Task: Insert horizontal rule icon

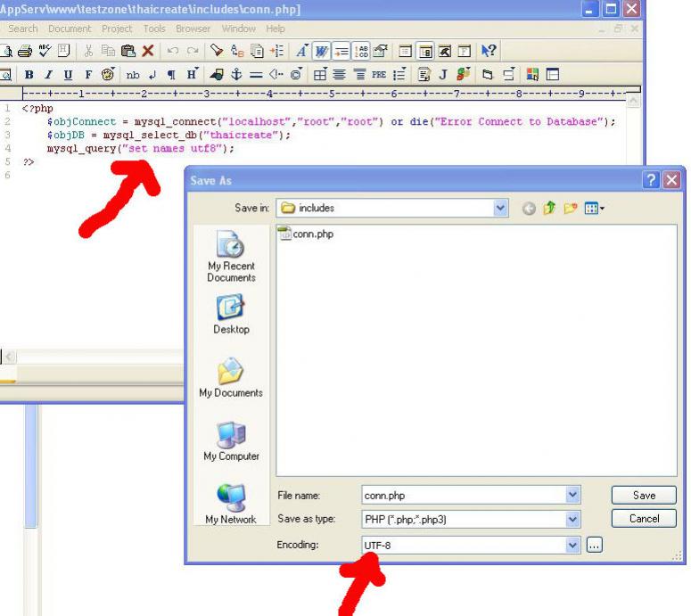Action: coord(256,75)
